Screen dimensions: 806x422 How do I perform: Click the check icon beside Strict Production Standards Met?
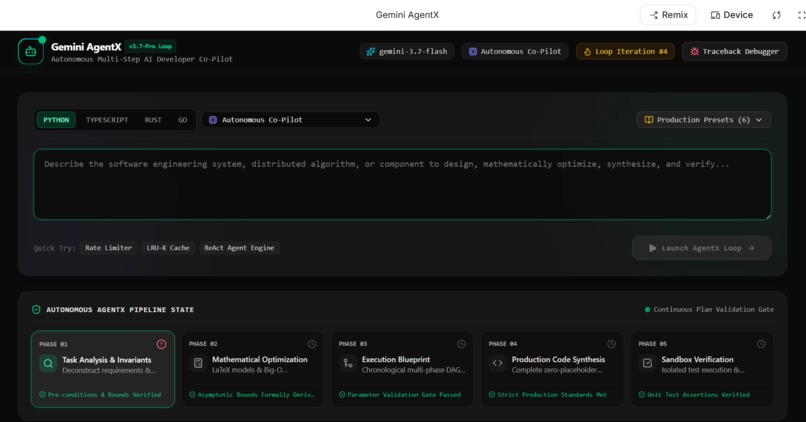[x=492, y=395]
